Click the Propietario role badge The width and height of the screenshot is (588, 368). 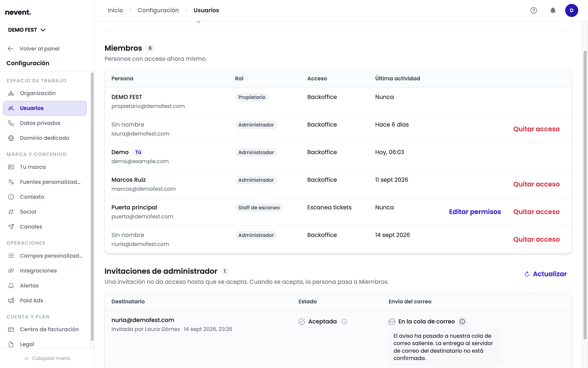point(252,97)
